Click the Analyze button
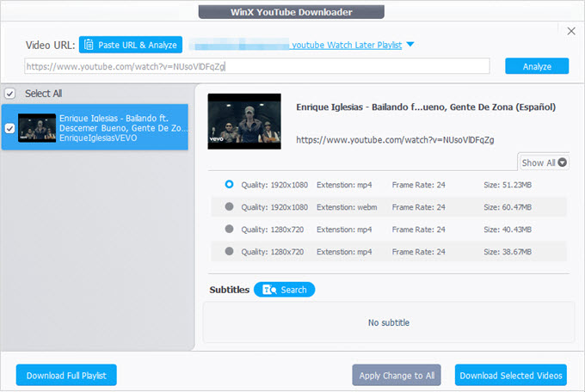The height and width of the screenshot is (392, 585). click(537, 66)
